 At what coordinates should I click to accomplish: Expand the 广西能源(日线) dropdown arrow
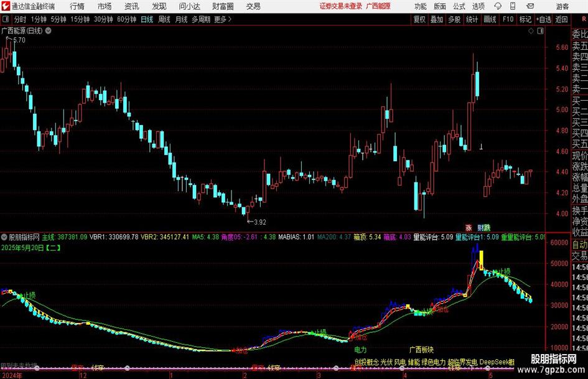(49, 30)
